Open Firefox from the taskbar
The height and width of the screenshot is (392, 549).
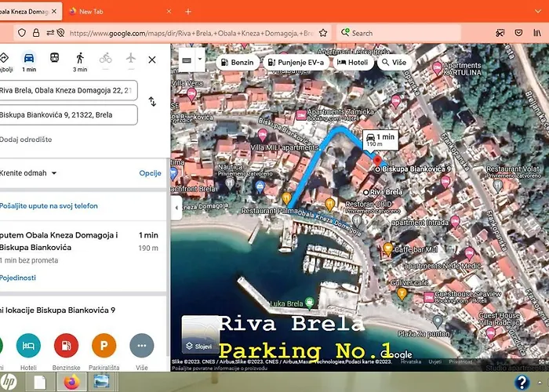(72, 382)
